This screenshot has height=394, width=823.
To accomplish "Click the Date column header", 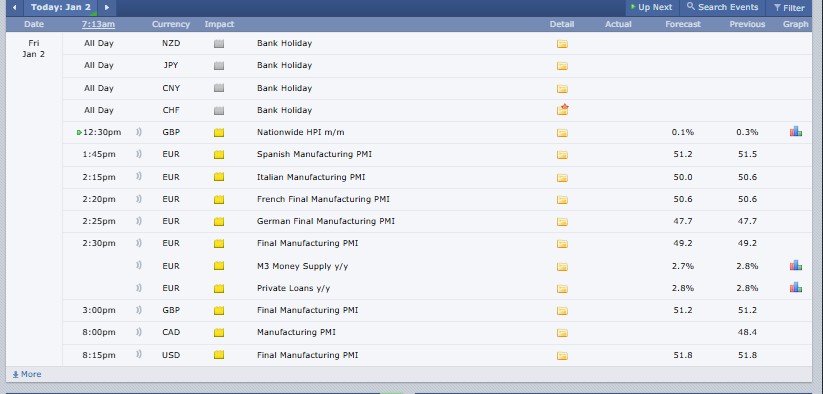I will [34, 24].
